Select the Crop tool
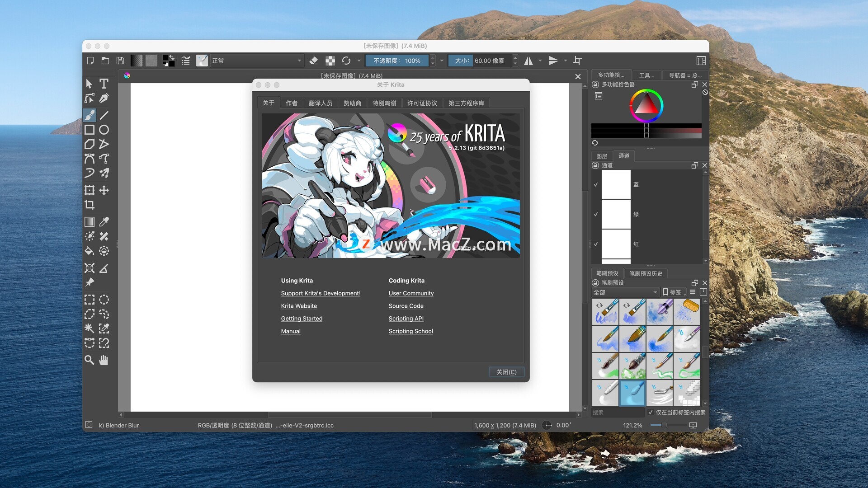 pyautogui.click(x=90, y=205)
